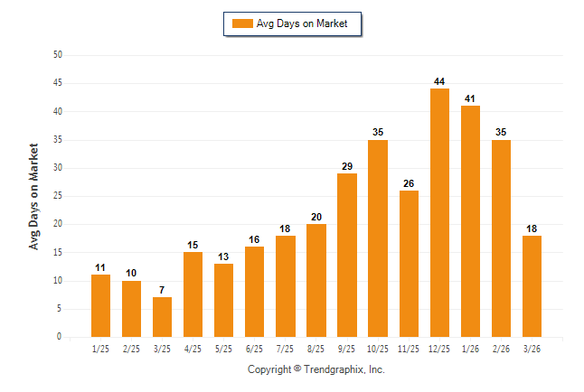Screen dimensions: 584x392
Task: Toggle the Avg Days on Market legend label
Action: click(x=302, y=23)
